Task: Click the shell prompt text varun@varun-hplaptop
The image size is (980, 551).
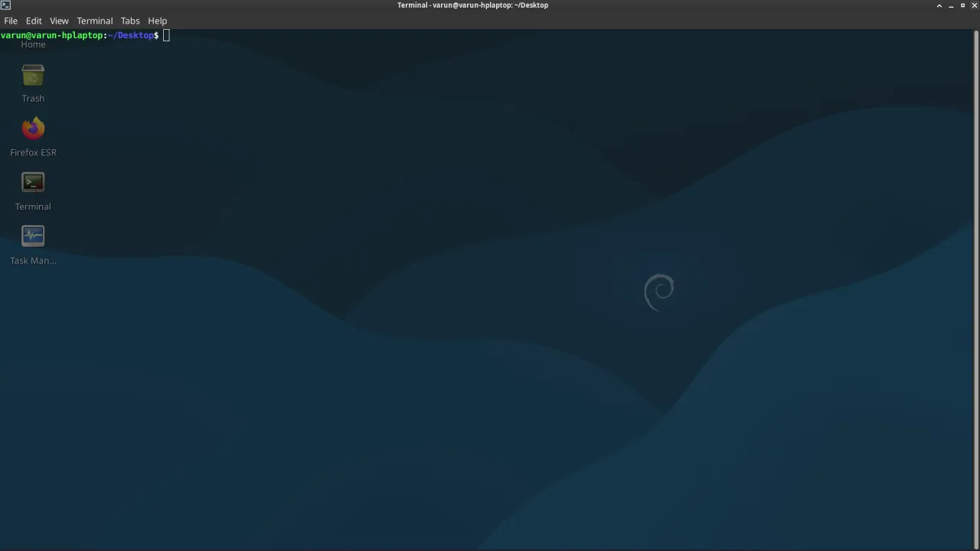Action: click(x=52, y=35)
